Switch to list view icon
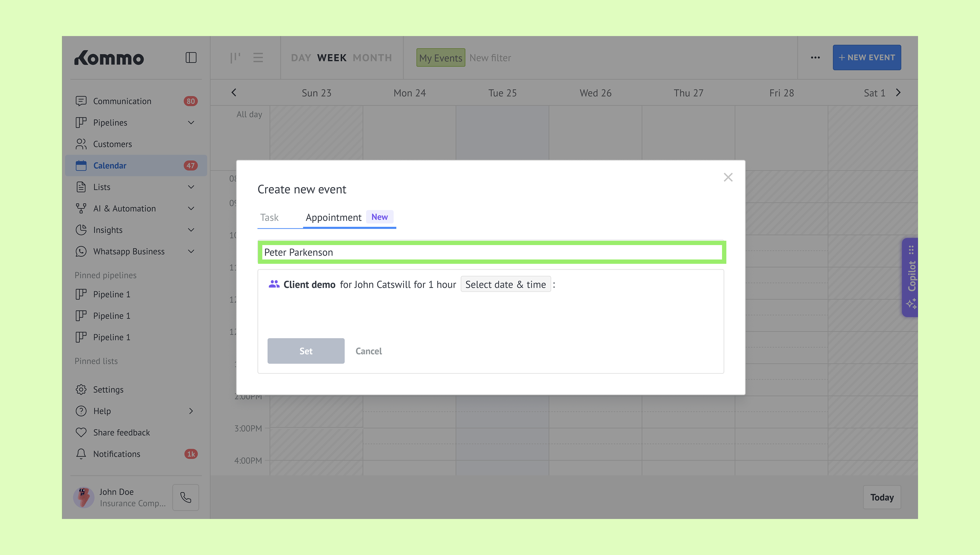Screen dimensions: 980x555 point(258,58)
